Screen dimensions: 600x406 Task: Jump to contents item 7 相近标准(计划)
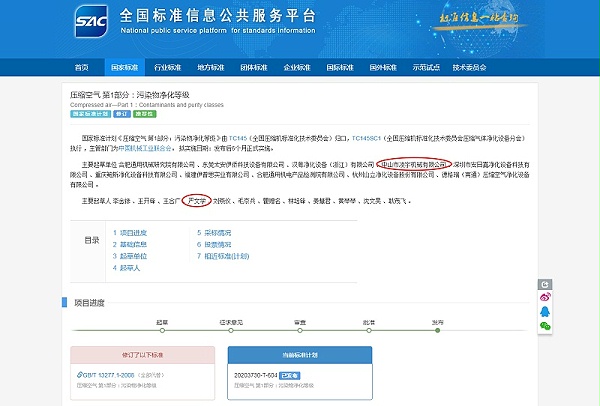223,256
